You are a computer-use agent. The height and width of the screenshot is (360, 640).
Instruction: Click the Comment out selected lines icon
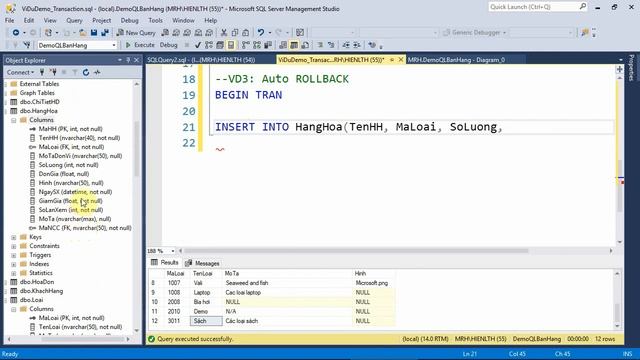[x=320, y=45]
